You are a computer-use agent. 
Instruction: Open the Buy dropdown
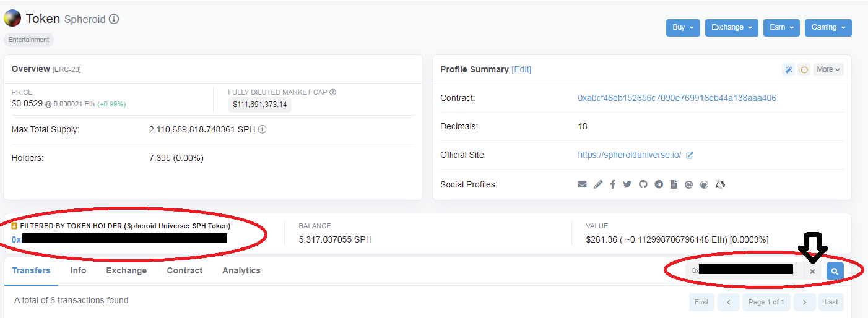coord(683,27)
